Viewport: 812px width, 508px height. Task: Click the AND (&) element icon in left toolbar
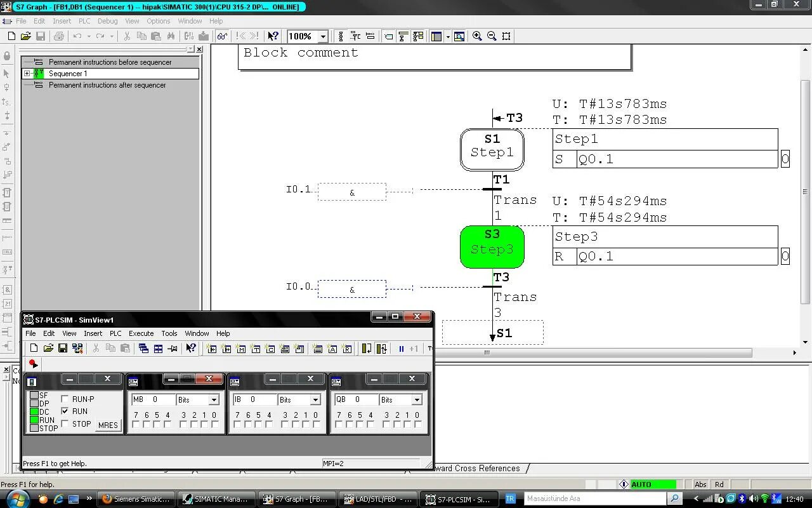[7, 290]
